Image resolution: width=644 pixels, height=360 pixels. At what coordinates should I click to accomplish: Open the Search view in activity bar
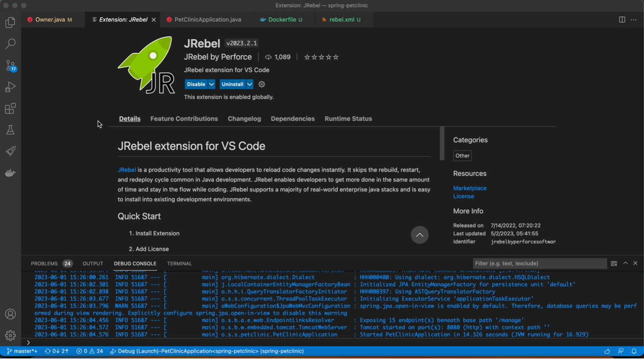coord(10,44)
